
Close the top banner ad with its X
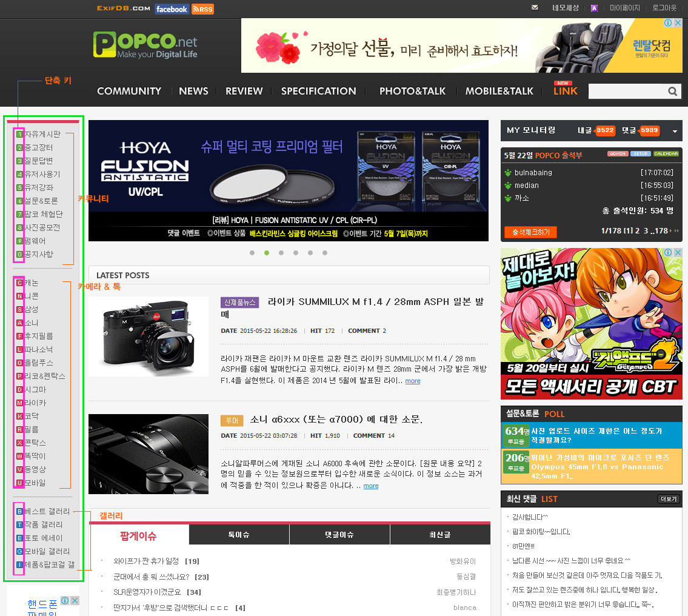point(678,23)
